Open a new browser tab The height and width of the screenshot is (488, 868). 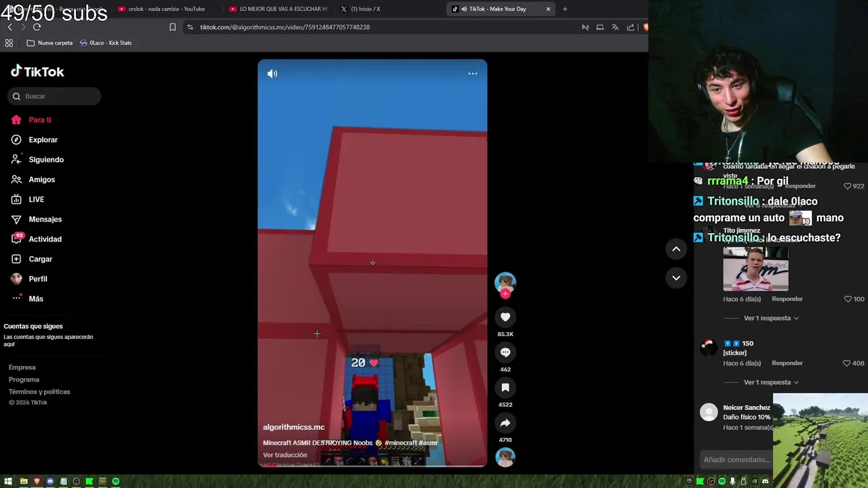[x=565, y=9]
